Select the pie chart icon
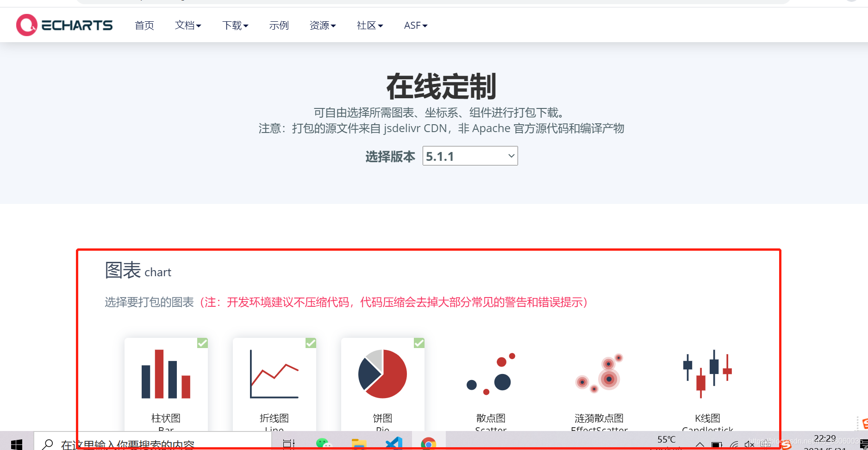The height and width of the screenshot is (450, 868). pyautogui.click(x=382, y=374)
